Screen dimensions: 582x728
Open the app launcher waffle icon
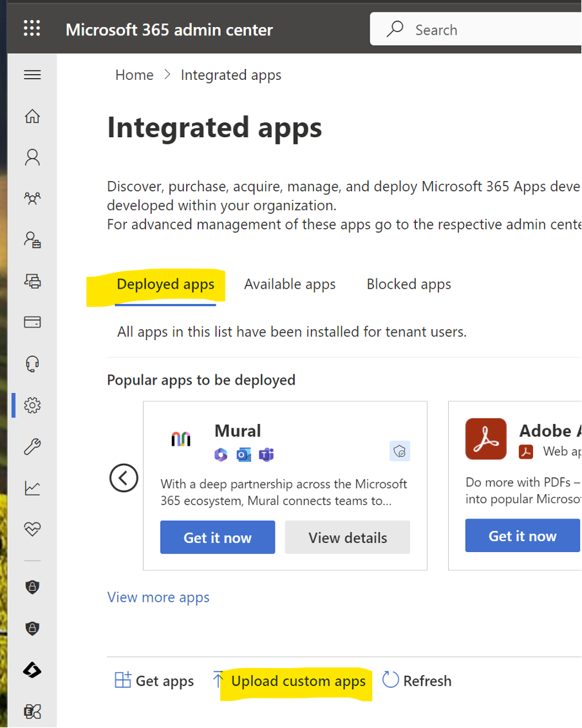pos(32,29)
